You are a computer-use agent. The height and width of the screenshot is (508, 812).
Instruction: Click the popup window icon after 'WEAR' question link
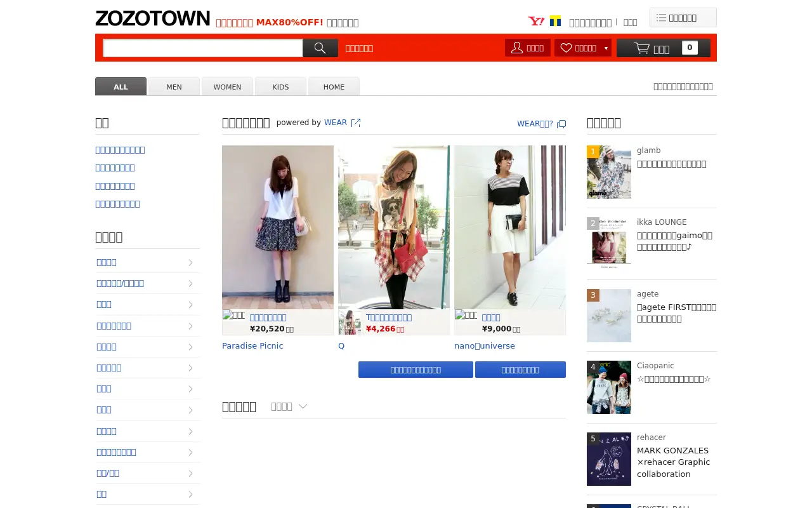click(561, 124)
